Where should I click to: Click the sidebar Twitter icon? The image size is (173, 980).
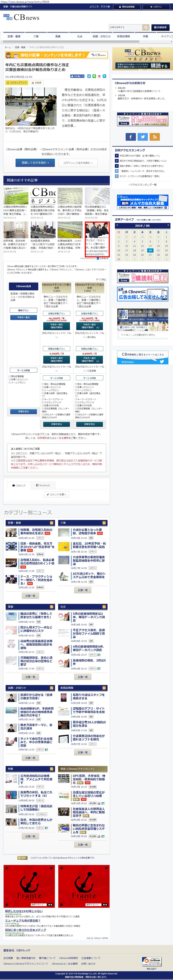pyautogui.click(x=143, y=137)
